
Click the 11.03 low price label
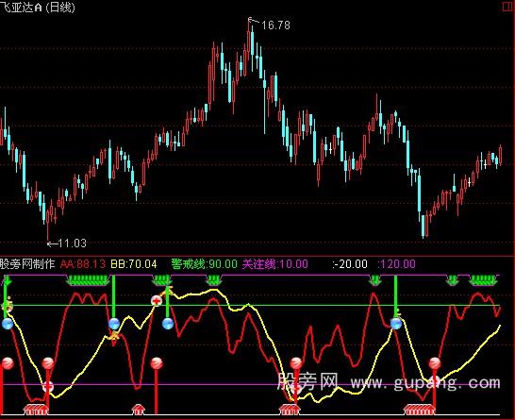coord(73,244)
